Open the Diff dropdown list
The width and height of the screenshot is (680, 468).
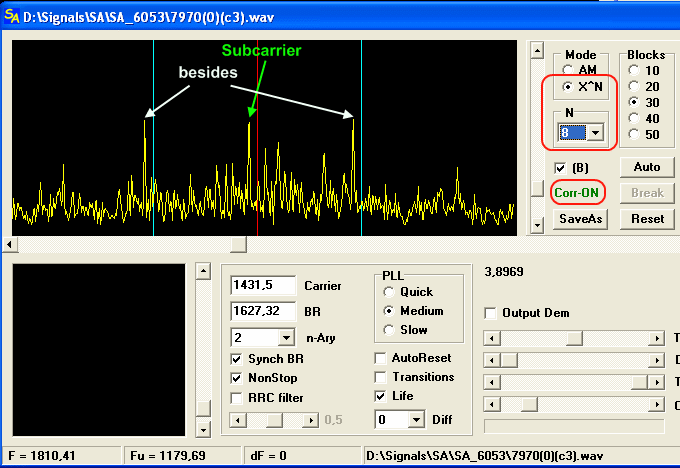tap(416, 421)
